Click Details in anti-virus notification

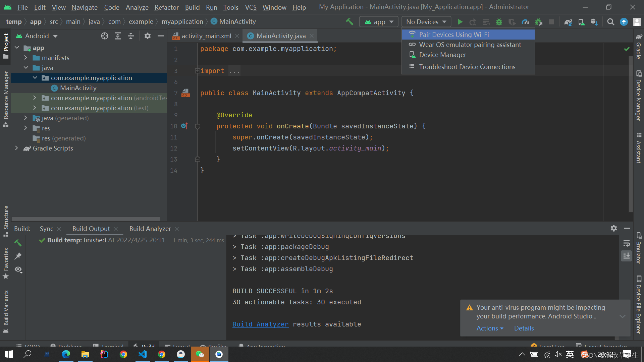click(524, 328)
